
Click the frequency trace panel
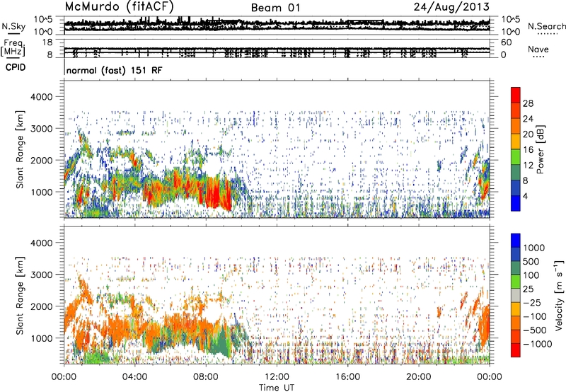[x=277, y=48]
